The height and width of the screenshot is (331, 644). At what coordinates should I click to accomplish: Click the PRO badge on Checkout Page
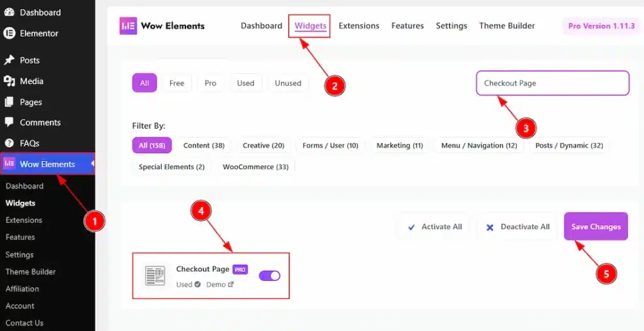pyautogui.click(x=240, y=269)
